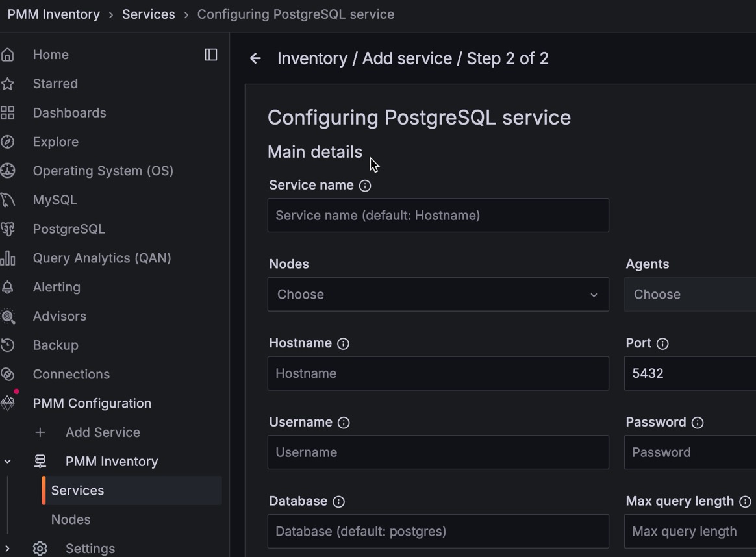Image resolution: width=756 pixels, height=557 pixels.
Task: Click the Backup history icon
Action: [x=7, y=345]
